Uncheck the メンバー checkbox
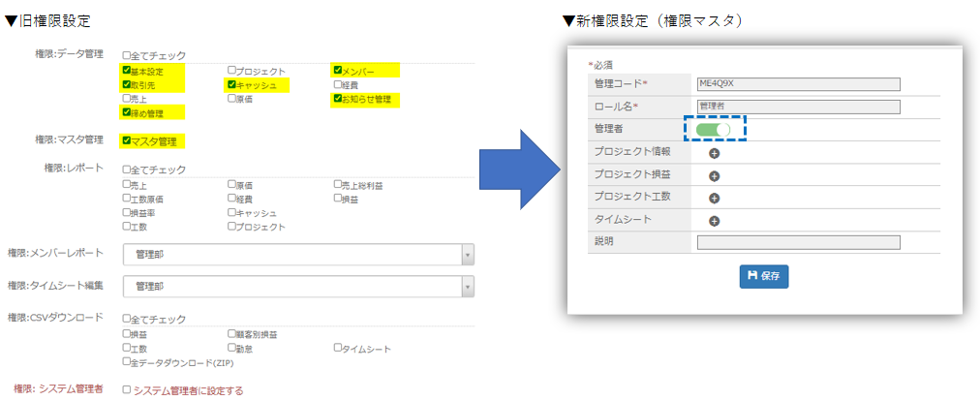 (338, 70)
